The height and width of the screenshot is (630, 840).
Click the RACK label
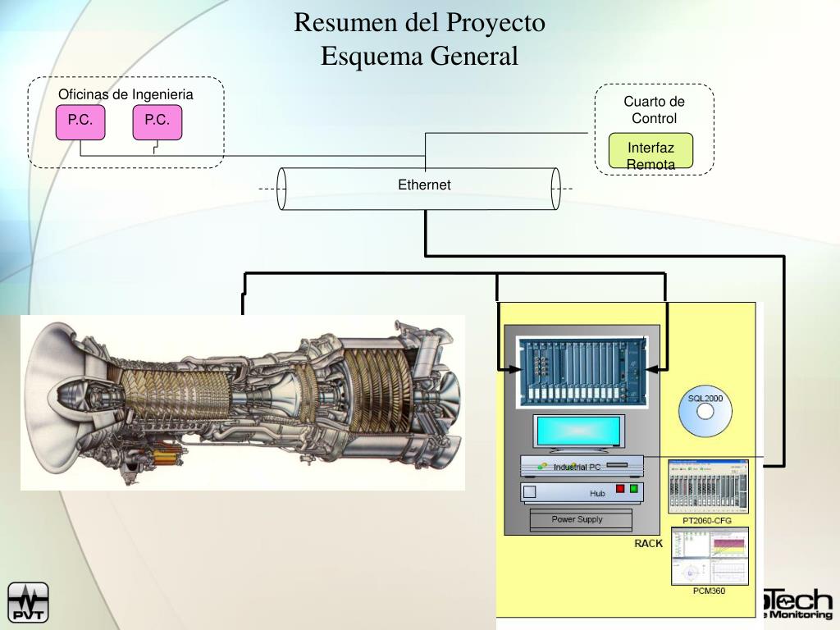point(648,543)
